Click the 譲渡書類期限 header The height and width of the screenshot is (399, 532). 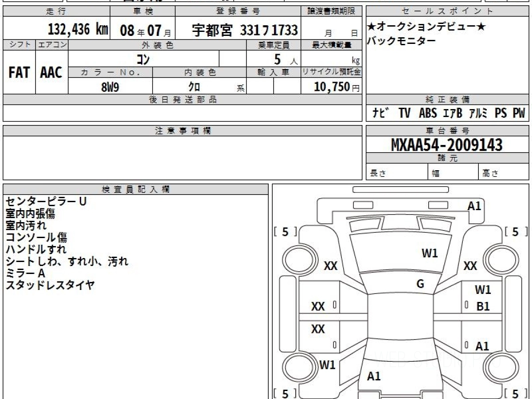tap(332, 12)
